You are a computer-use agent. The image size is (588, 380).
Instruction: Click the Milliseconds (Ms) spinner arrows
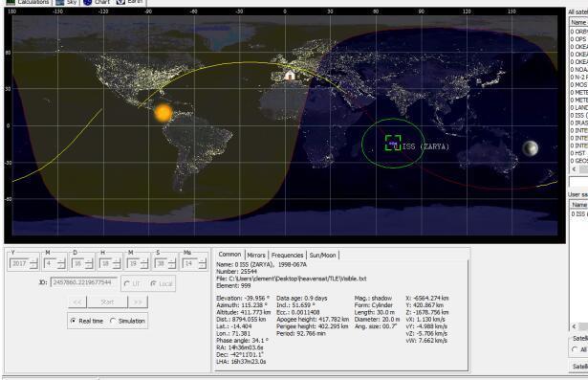tap(202, 263)
